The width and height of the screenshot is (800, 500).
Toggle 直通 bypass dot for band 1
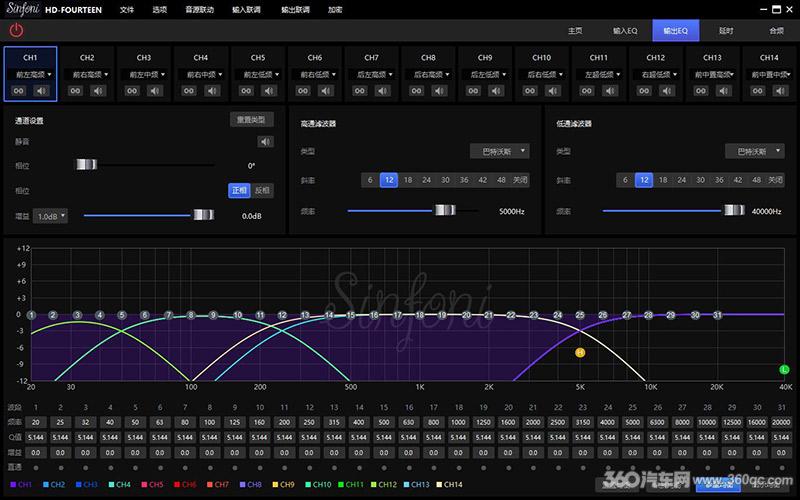click(x=36, y=467)
